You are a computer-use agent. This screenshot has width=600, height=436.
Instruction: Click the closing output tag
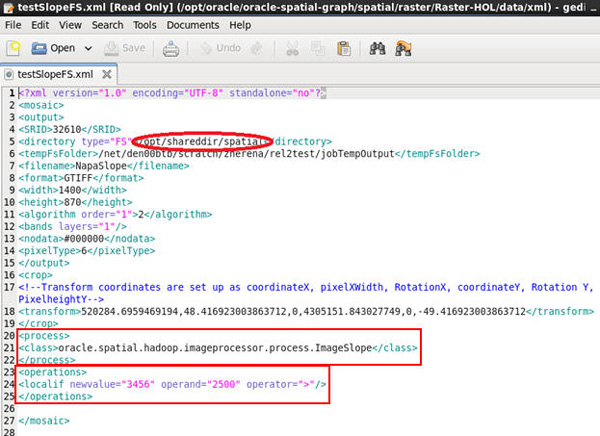(44, 263)
